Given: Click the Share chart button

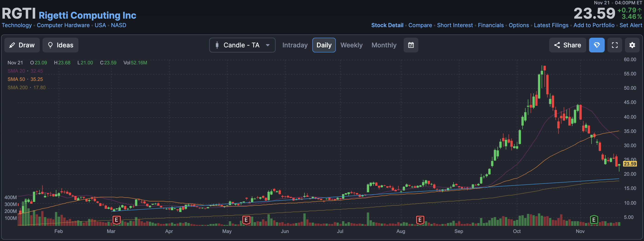Looking at the screenshot, I should 567,45.
